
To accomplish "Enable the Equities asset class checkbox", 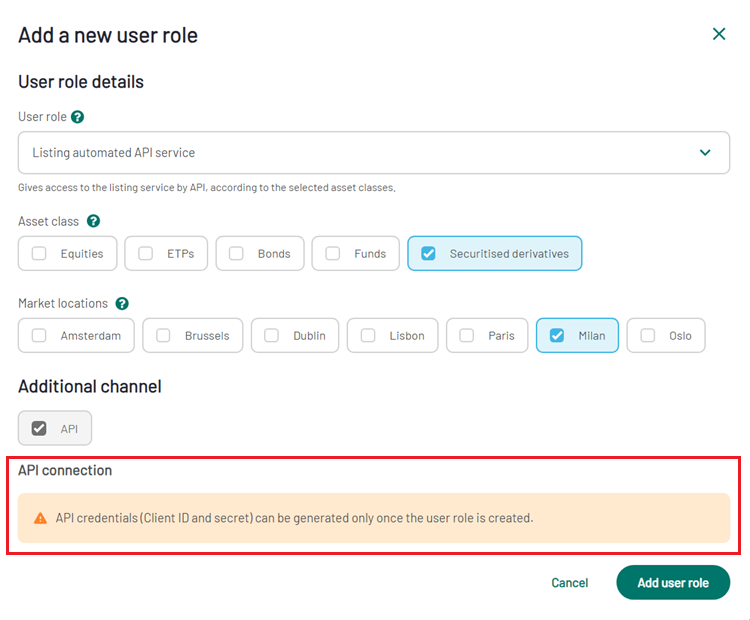I will point(40,254).
